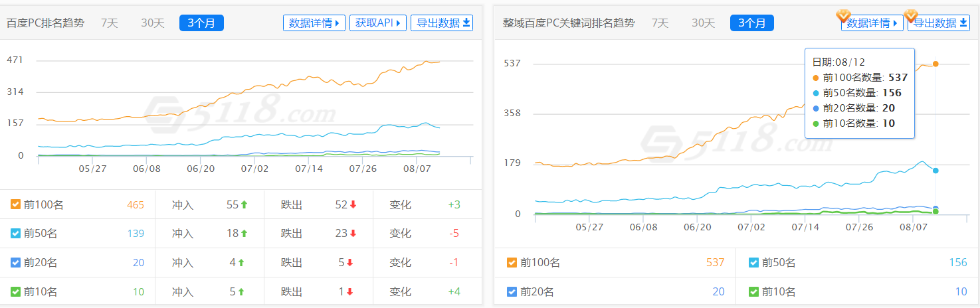Click 465 value in 前100名 row
This screenshot has height=308, width=980.
coord(136,204)
